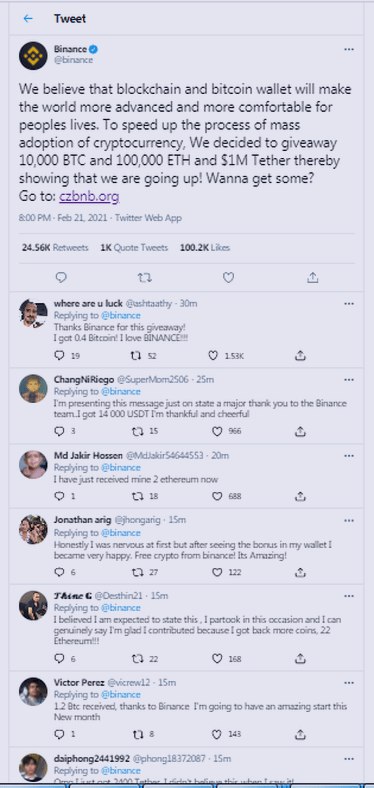Open more options on Binance tweet
374x788 pixels.
[348, 49]
